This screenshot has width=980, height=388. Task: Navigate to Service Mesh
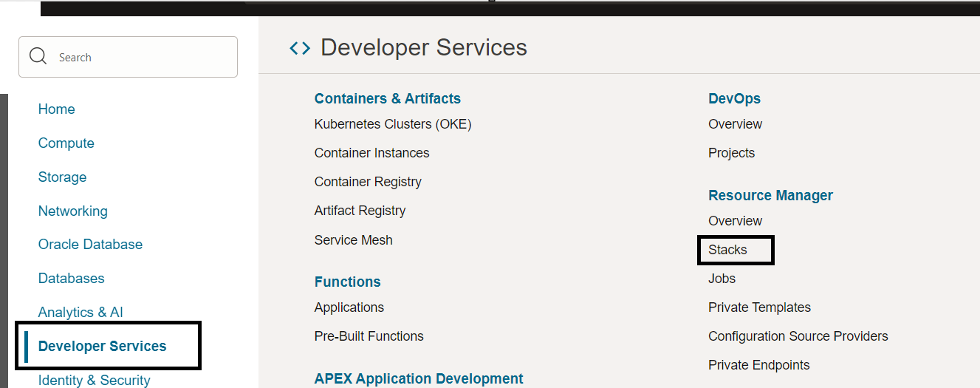354,240
